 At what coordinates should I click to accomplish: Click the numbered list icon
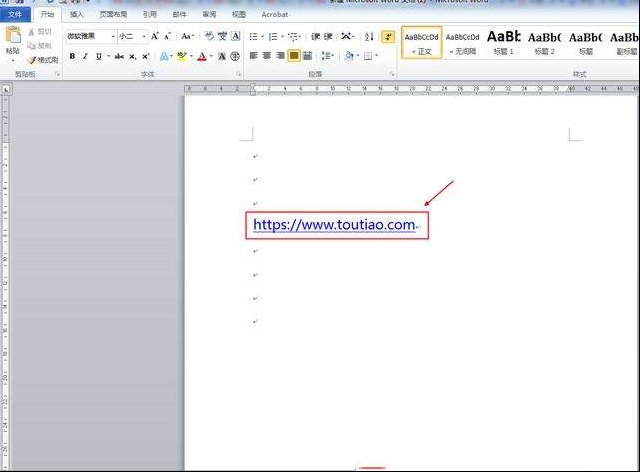pyautogui.click(x=273, y=37)
